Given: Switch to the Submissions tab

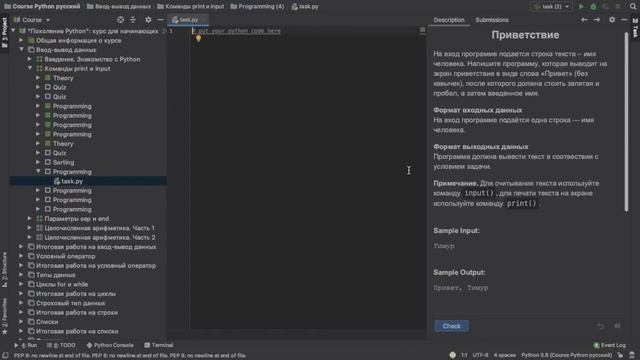Looking at the screenshot, I should tap(492, 20).
